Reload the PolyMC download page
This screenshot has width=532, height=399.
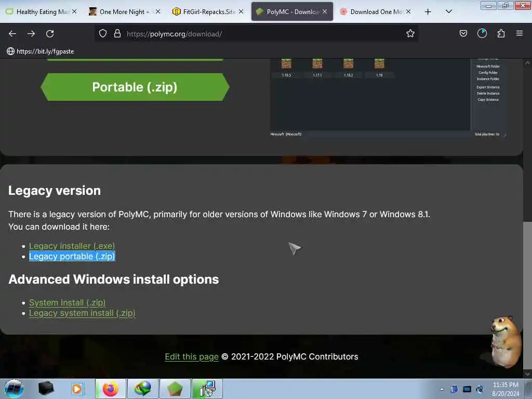50,34
